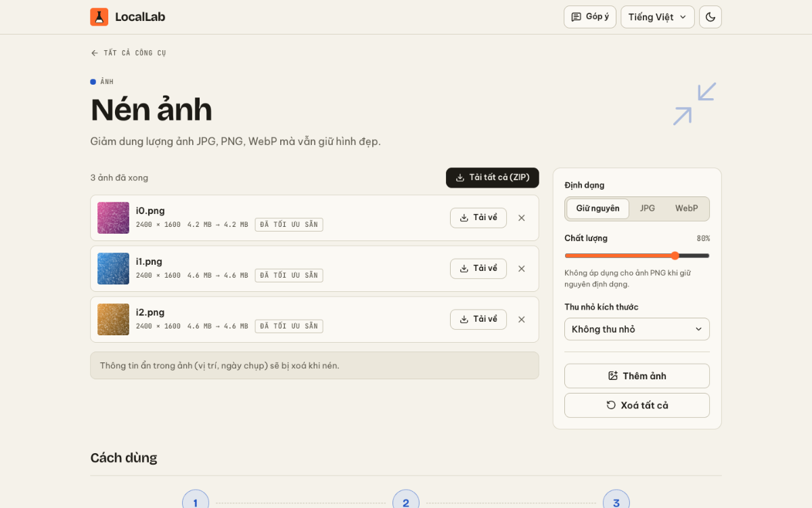The width and height of the screenshot is (812, 508).
Task: Download the i1.png file
Action: 478,269
